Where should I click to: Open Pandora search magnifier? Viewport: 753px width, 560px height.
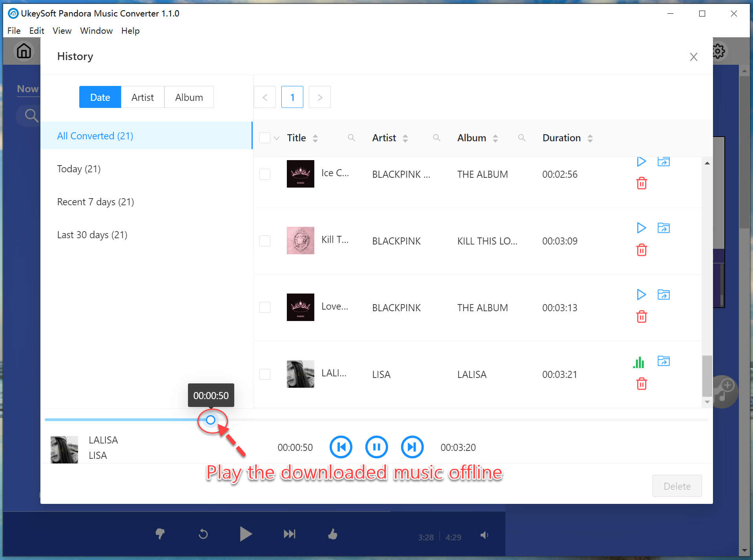click(31, 115)
